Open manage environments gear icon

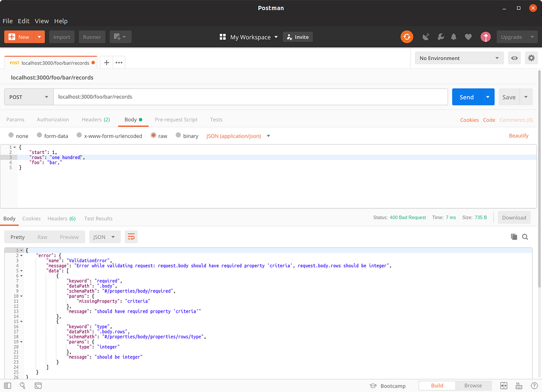[531, 58]
